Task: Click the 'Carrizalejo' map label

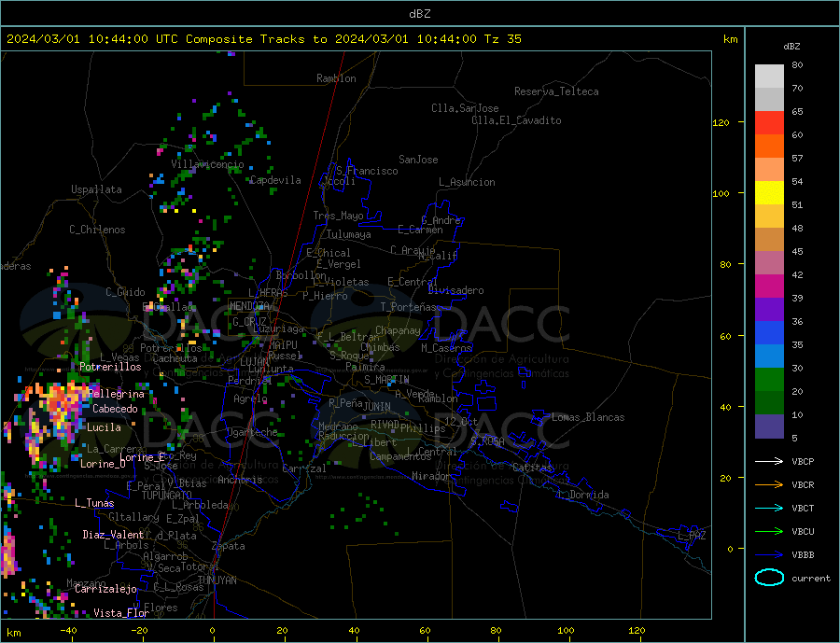Action: point(105,590)
